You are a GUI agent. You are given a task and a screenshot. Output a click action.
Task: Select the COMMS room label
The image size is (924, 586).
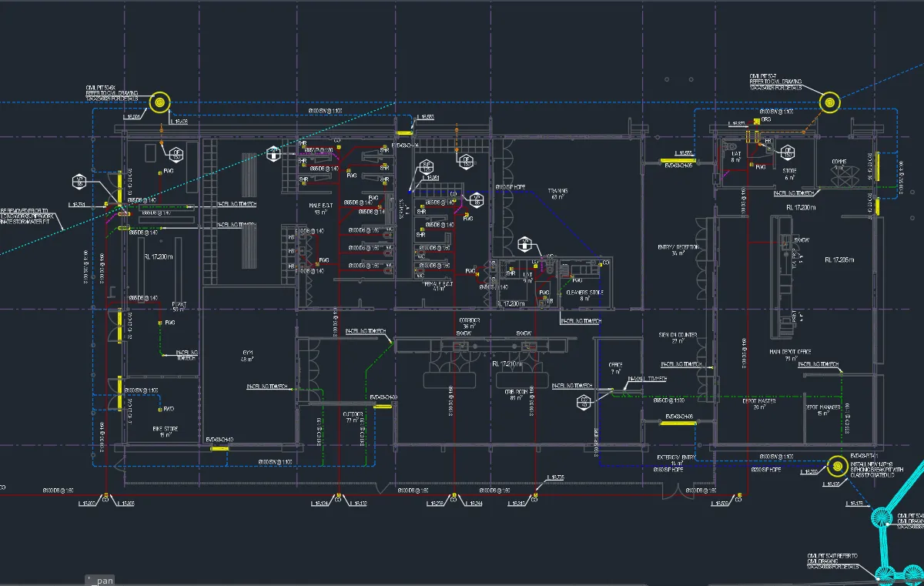pos(839,162)
